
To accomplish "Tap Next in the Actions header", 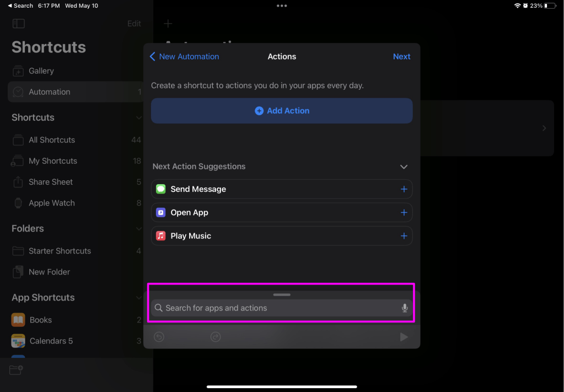I will click(x=401, y=57).
